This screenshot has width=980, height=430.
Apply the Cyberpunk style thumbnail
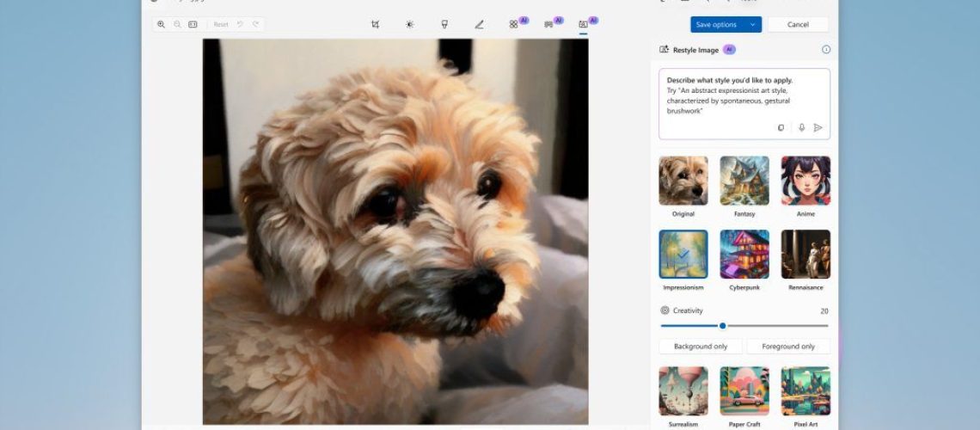(744, 254)
